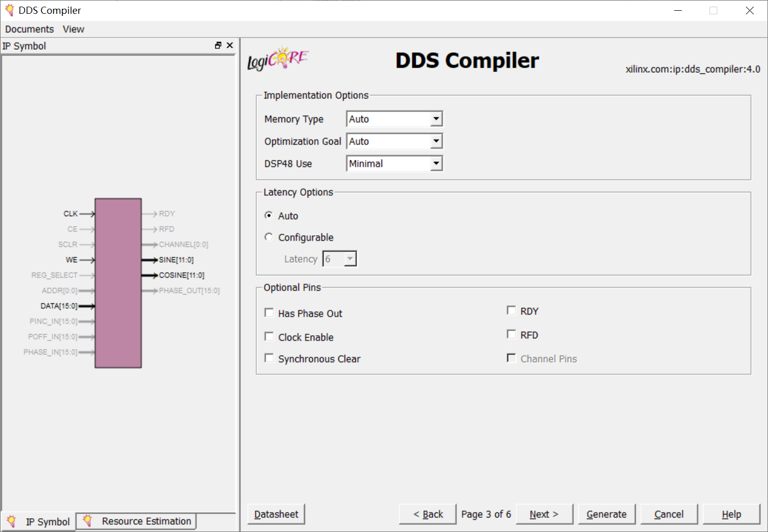This screenshot has width=768, height=532.
Task: Click the LogiCORE logo
Action: [x=278, y=59]
